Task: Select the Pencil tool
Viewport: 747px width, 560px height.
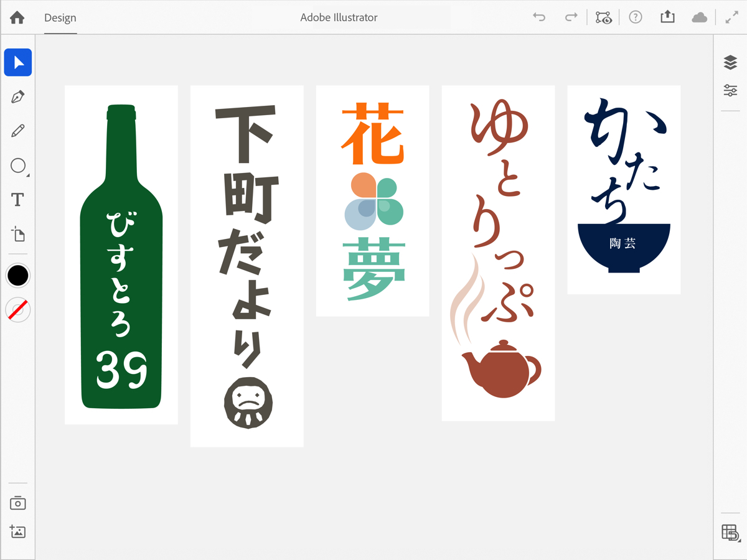Action: pos(18,131)
